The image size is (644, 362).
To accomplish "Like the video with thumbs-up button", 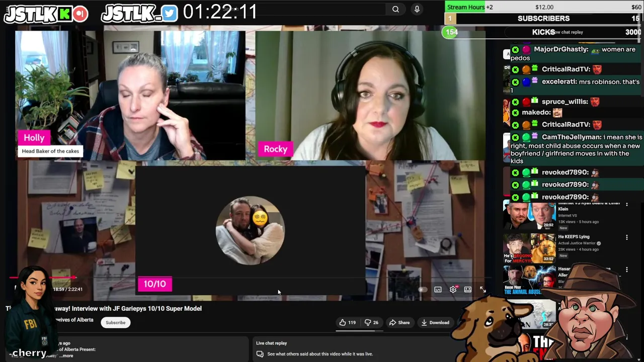I will (347, 323).
